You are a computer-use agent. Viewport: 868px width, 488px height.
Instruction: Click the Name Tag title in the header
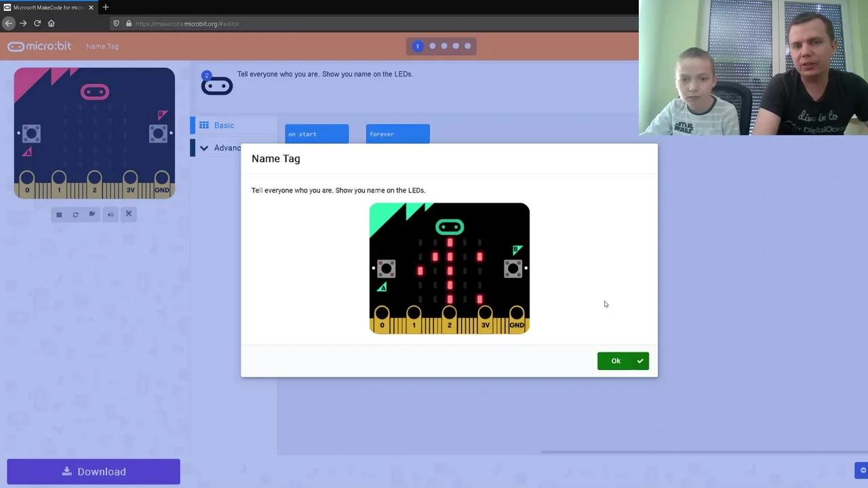click(102, 46)
